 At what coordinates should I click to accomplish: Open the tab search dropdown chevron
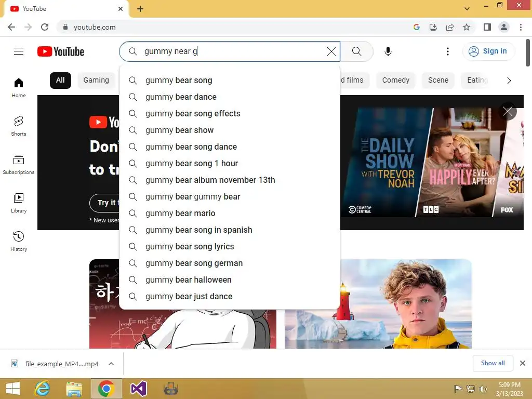coord(467,9)
